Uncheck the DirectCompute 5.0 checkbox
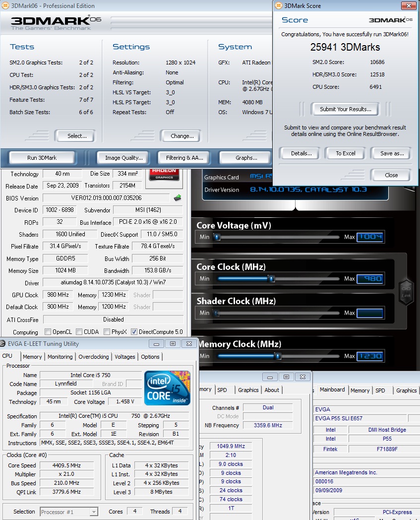 pyautogui.click(x=134, y=331)
